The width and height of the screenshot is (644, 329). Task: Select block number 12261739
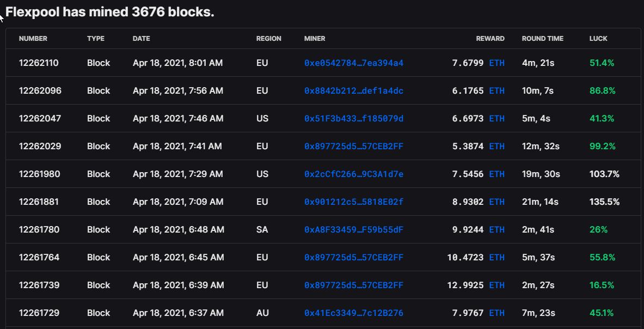(x=39, y=285)
